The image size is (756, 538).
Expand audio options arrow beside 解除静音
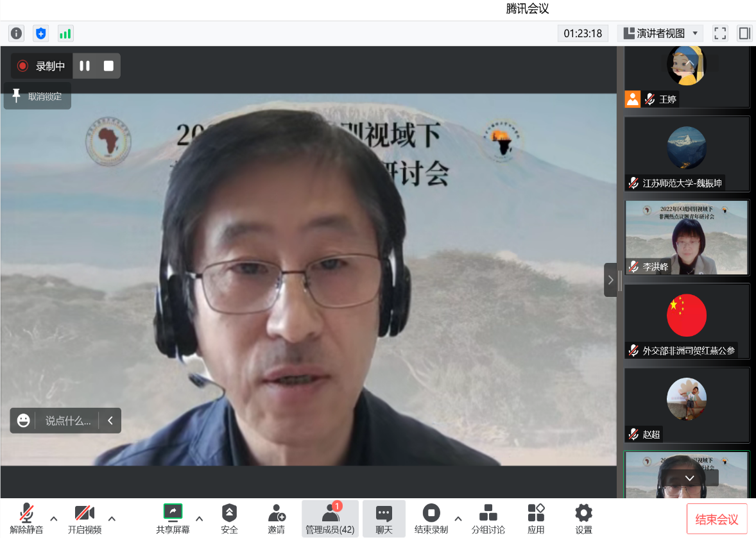coord(54,519)
